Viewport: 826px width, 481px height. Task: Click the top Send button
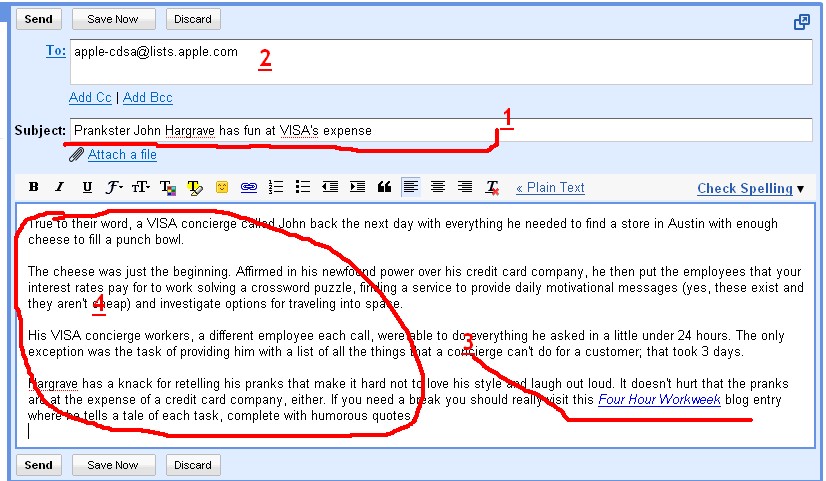coord(38,19)
